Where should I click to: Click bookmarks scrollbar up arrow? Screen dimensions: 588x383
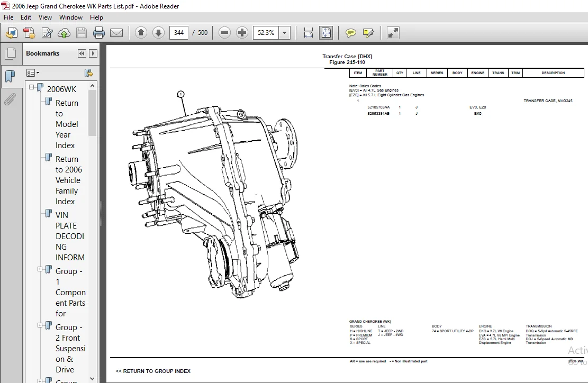(92, 86)
